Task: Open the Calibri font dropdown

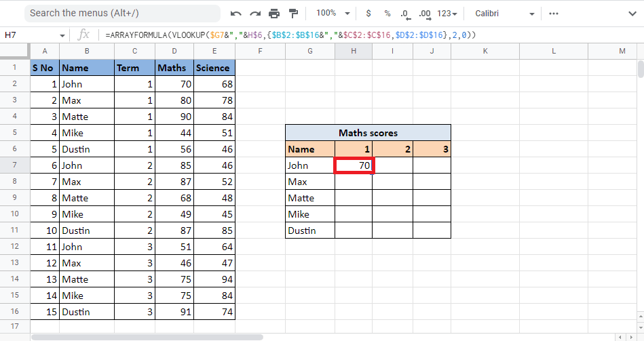Action: [x=504, y=14]
